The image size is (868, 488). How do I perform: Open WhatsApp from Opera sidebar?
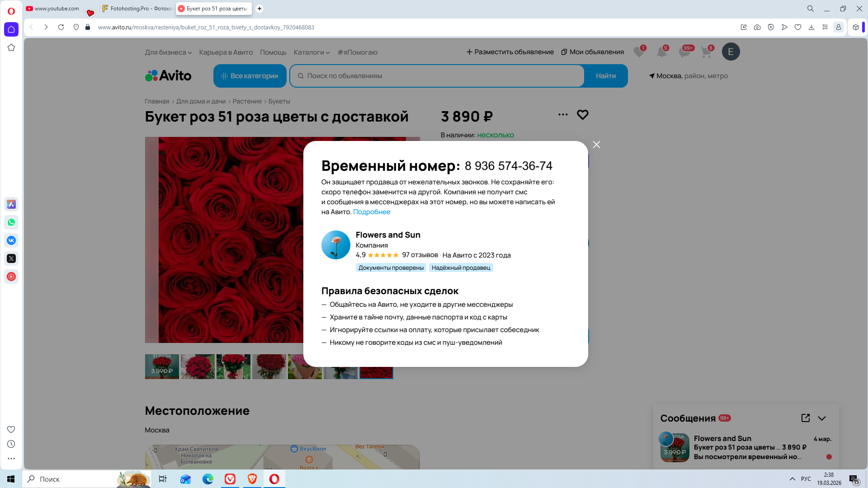pyautogui.click(x=11, y=222)
